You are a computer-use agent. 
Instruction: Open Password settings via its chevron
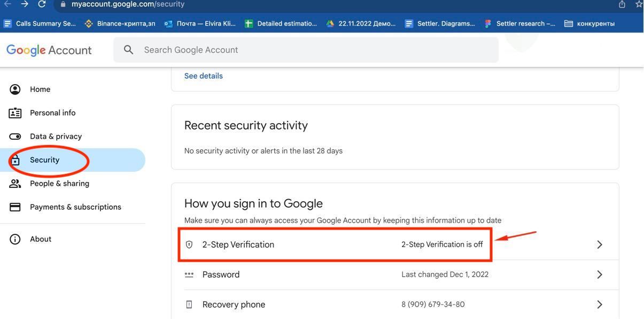coord(599,275)
